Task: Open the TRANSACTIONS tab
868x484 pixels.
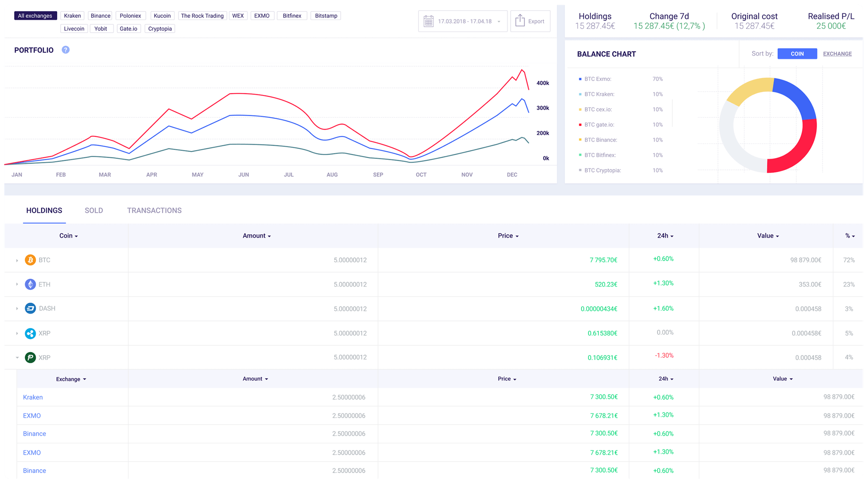Action: click(x=154, y=211)
